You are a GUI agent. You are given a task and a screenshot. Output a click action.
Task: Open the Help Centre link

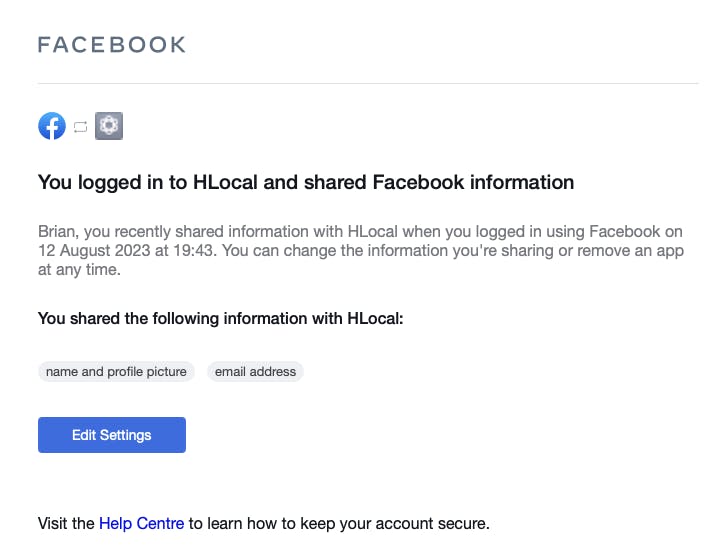[142, 523]
